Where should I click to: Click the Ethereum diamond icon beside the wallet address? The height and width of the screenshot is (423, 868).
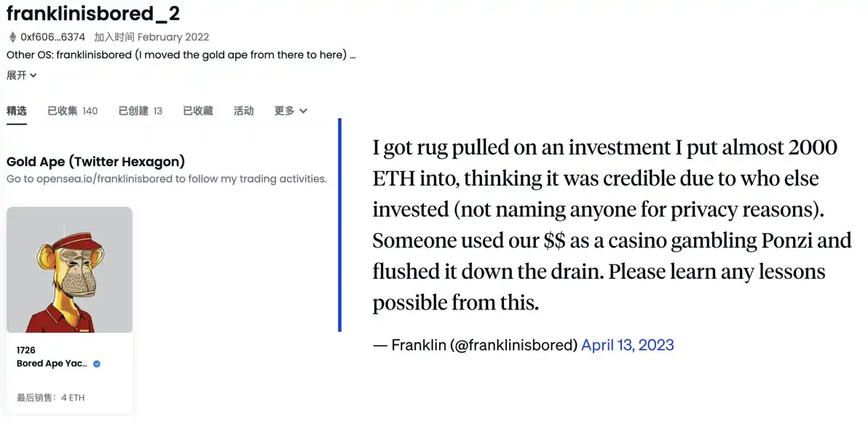pos(12,37)
